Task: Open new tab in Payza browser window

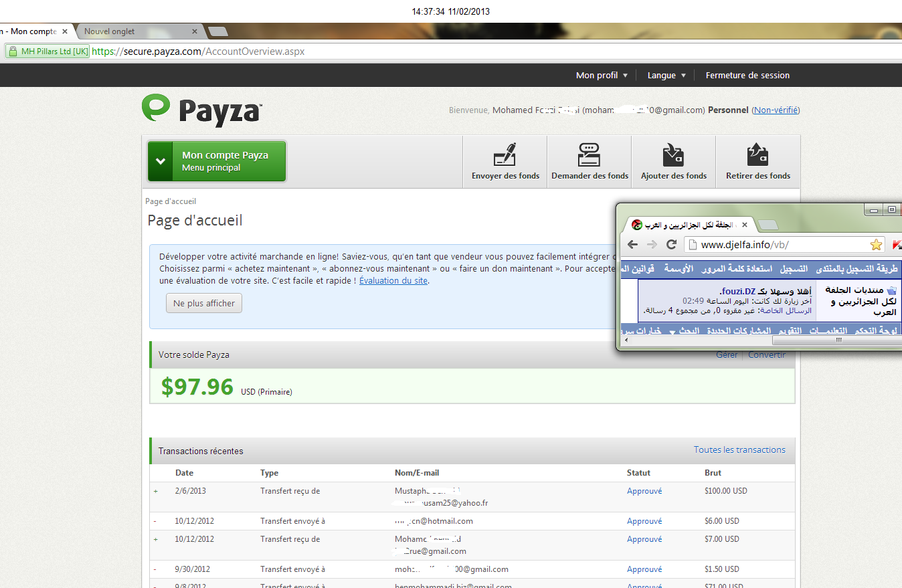Action: [218, 31]
